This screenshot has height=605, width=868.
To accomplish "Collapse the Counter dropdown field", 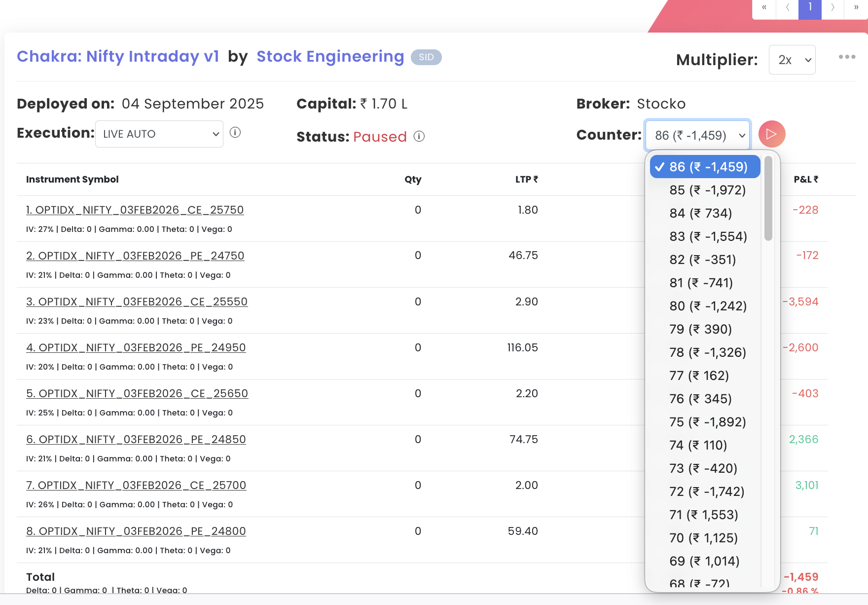I will 697,135.
